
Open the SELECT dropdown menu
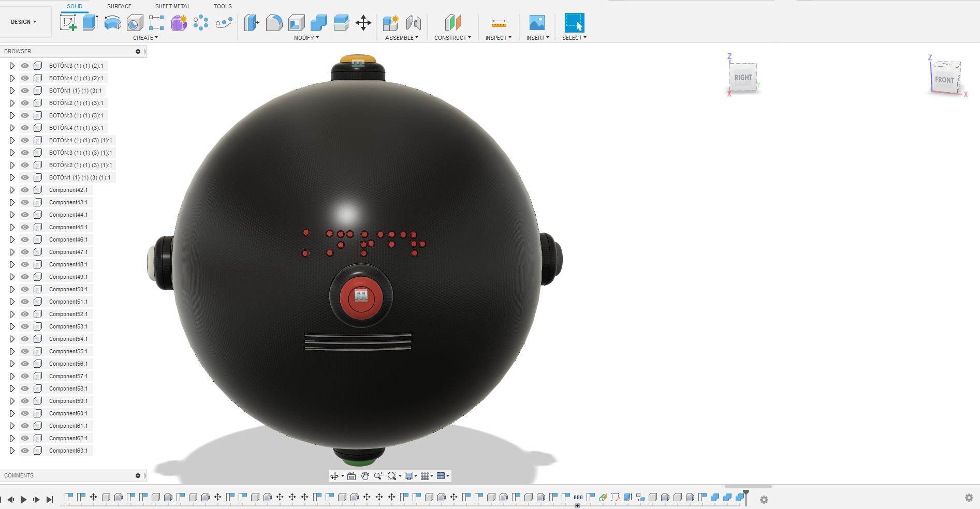point(575,38)
